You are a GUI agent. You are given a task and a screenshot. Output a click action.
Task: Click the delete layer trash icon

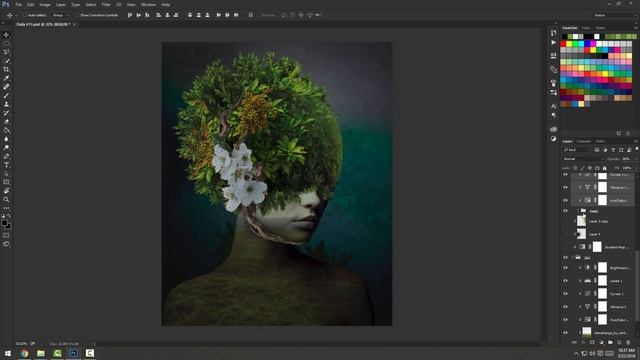point(628,342)
